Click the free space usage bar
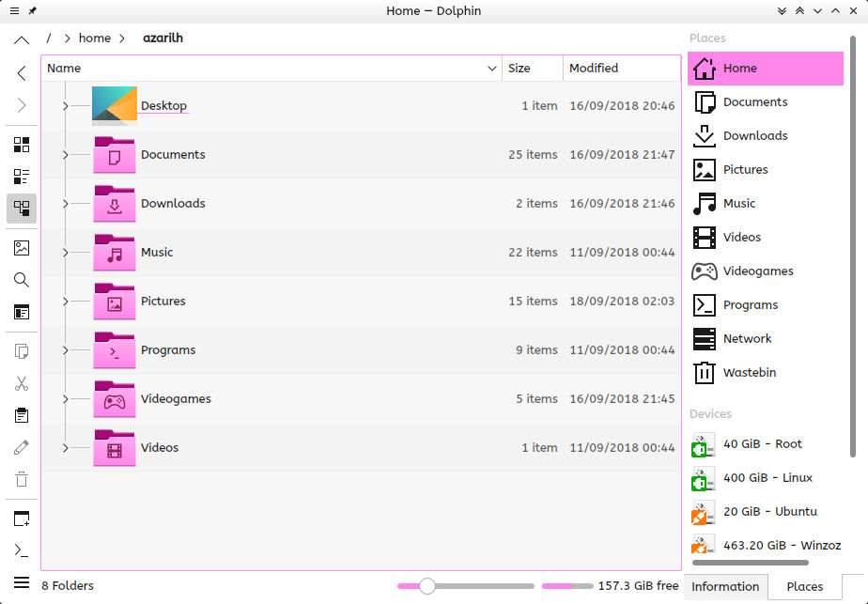This screenshot has width=868, height=604. click(566, 586)
